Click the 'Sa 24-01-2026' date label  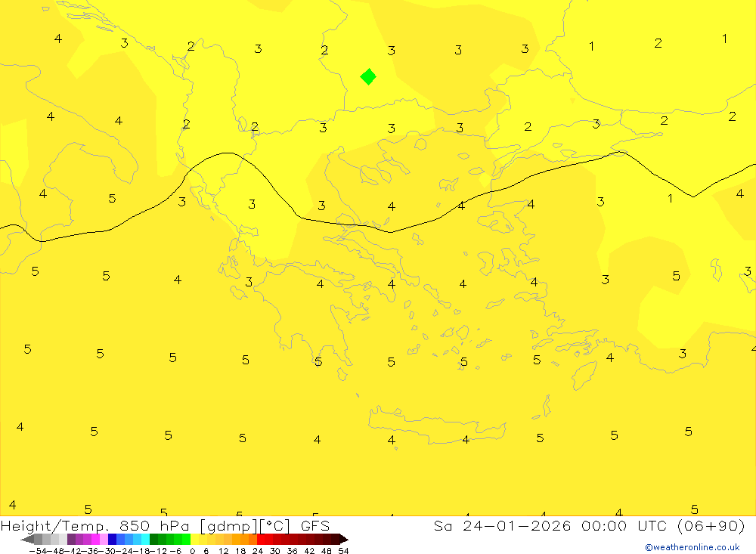502,525
